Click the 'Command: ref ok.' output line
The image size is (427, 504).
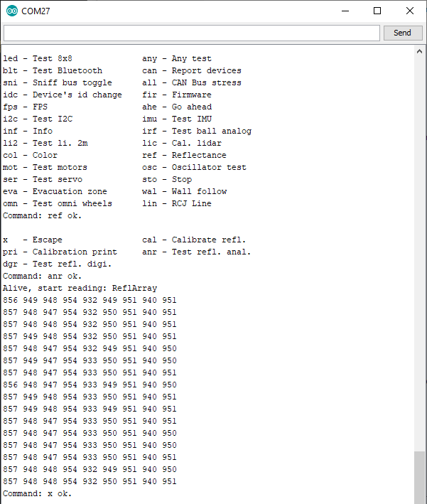[x=42, y=215]
